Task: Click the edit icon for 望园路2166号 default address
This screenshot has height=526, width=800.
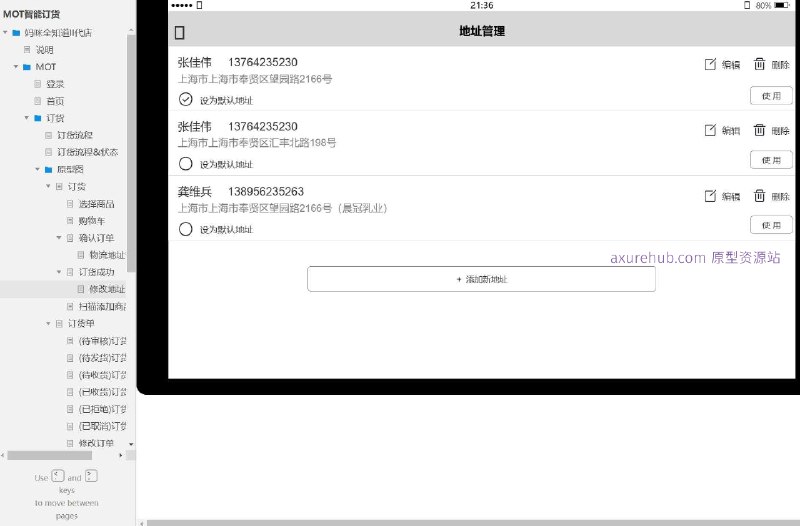Action: (x=710, y=64)
